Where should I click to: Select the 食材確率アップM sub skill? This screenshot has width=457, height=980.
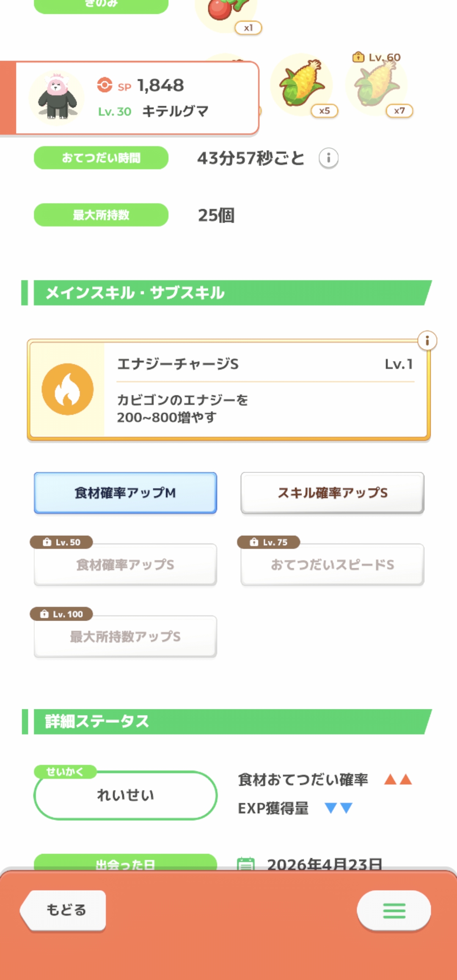pos(125,493)
